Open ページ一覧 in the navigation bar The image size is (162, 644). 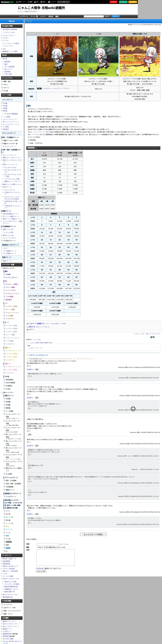tap(34, 17)
